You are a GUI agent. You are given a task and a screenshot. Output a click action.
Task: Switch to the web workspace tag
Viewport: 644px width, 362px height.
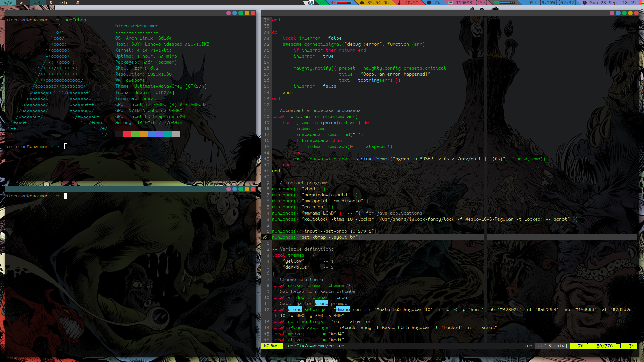pyautogui.click(x=38, y=3)
